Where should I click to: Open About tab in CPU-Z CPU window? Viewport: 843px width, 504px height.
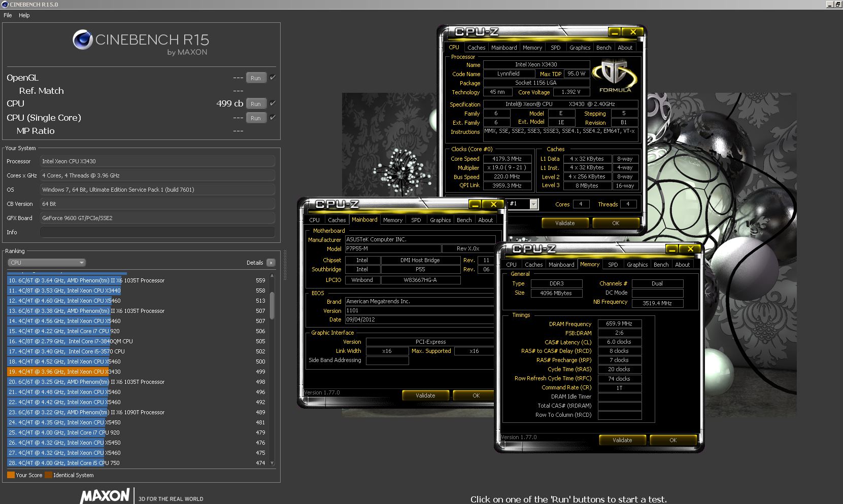[625, 48]
